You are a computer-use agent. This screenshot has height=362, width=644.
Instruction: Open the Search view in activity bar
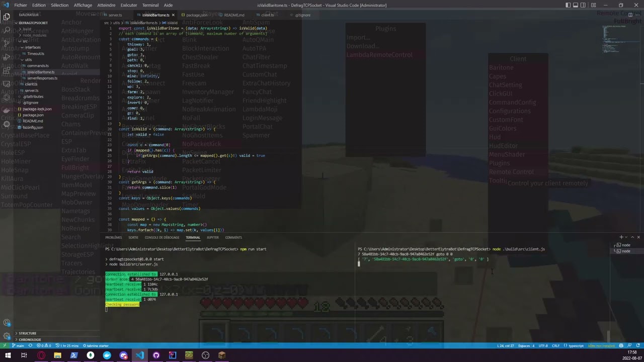pos(7,30)
